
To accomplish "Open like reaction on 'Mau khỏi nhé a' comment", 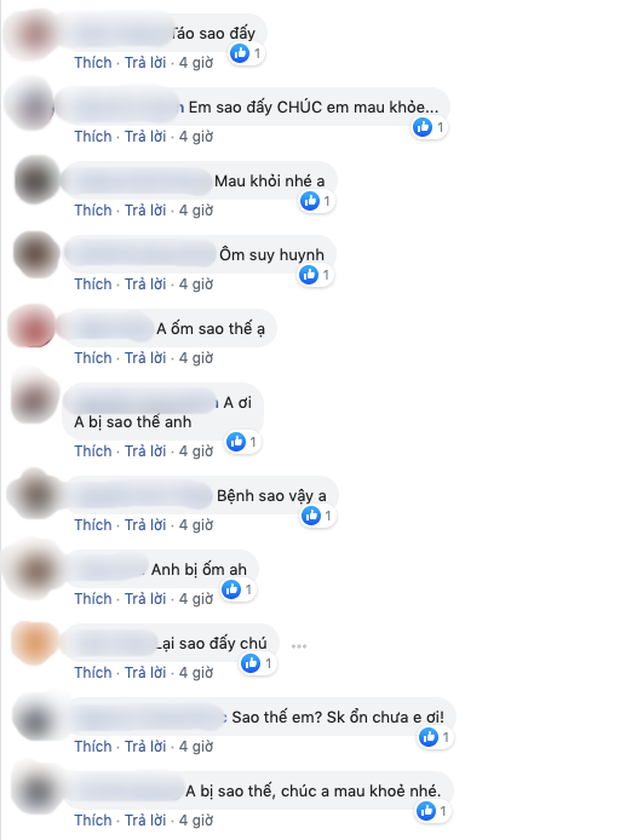I will [x=310, y=201].
